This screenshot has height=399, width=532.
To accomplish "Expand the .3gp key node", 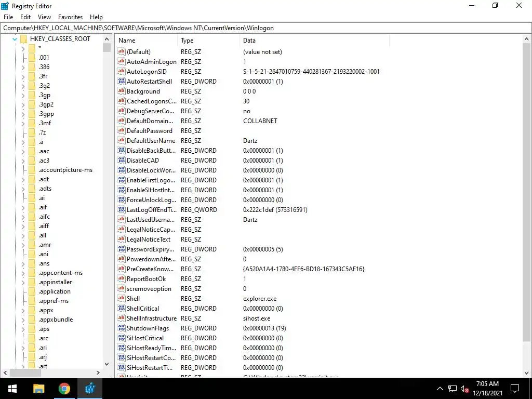I will pos(23,96).
